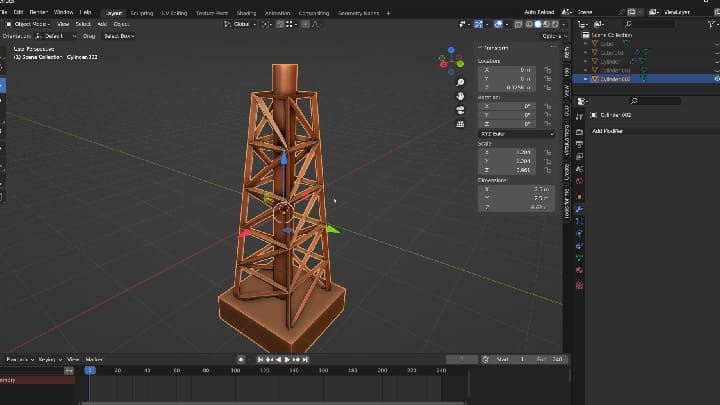720x405 pixels.
Task: Open the green Object Data tab icon
Action: tap(579, 258)
